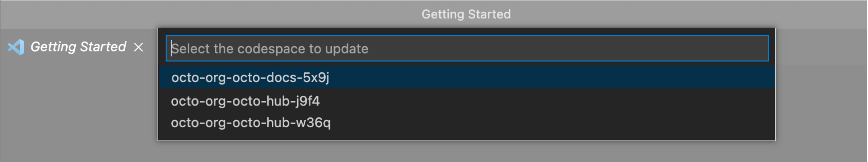Switch to the Getting Started editor tab
868x162 pixels.
pyautogui.click(x=78, y=47)
